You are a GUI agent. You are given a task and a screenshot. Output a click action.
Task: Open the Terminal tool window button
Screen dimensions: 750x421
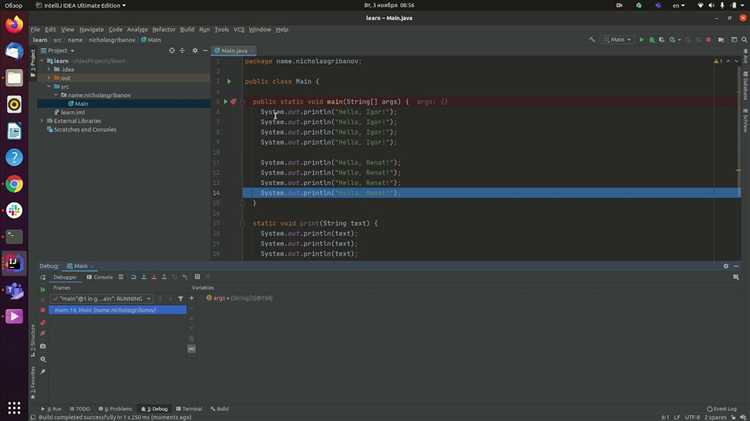pyautogui.click(x=189, y=409)
